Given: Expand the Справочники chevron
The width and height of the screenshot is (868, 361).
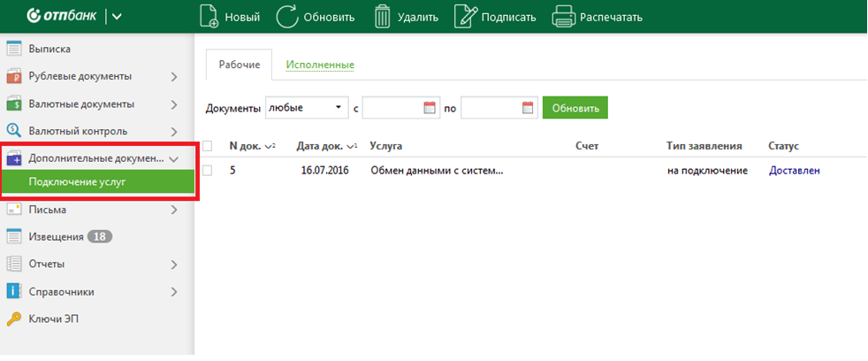Looking at the screenshot, I should point(174,292).
